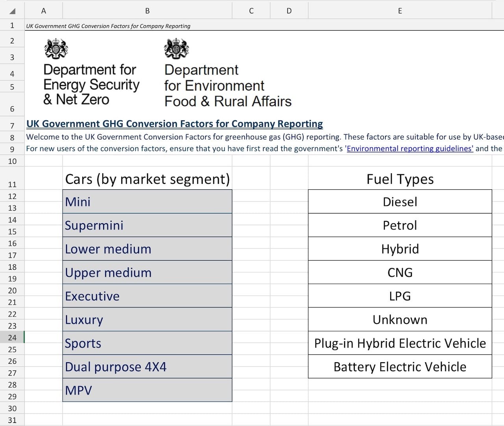
Task: Select the 'Lower medium' cell
Action: [x=147, y=249]
